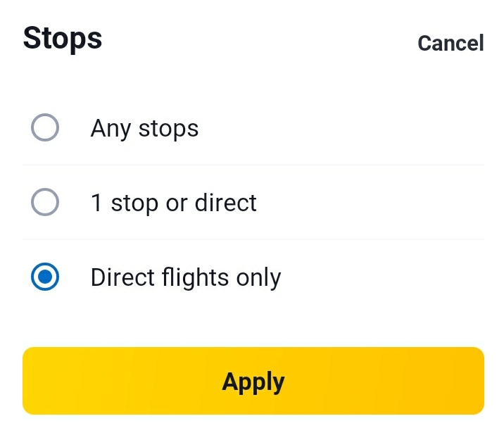This screenshot has height=428, width=504.
Task: Keep the direct-only flights option selected
Action: click(45, 277)
